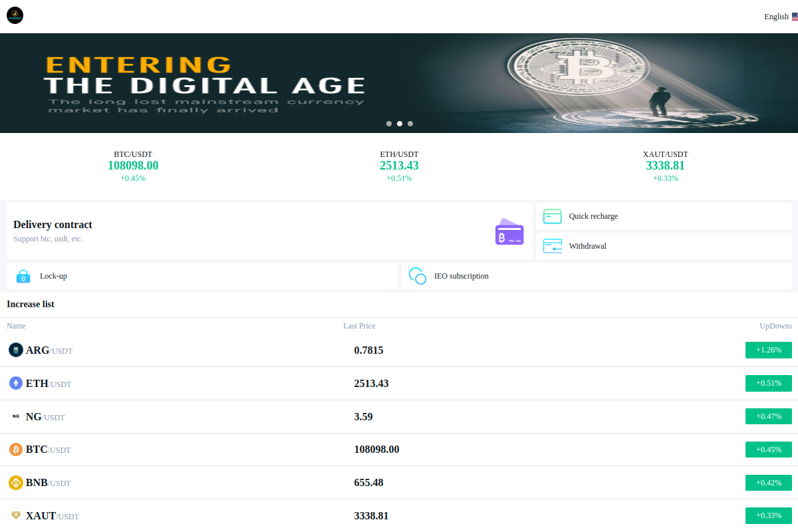
Task: Click ARG last price 0.7815
Action: click(368, 350)
